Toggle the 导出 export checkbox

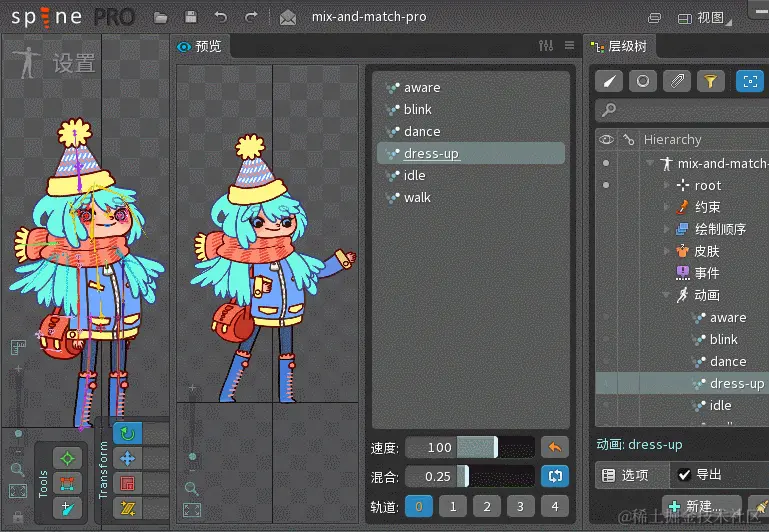(x=684, y=475)
